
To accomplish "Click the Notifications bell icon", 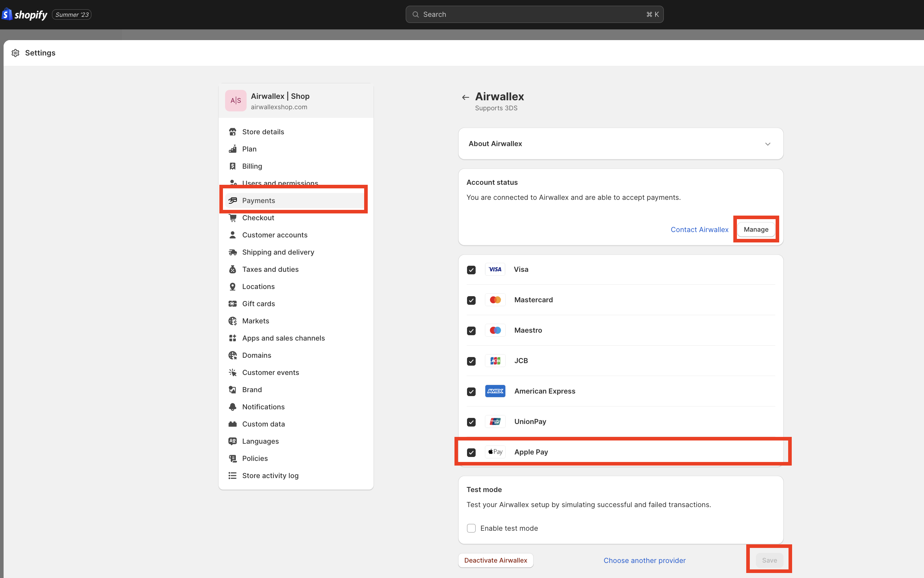I will pos(233,407).
